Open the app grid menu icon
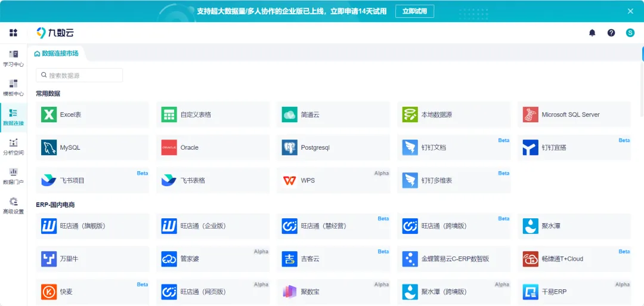 coord(13,33)
